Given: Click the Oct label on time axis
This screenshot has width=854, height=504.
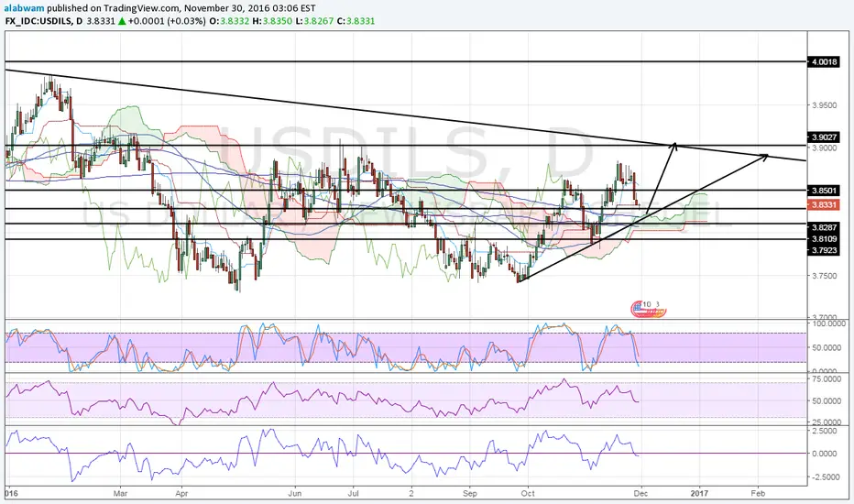Looking at the screenshot, I should pyautogui.click(x=527, y=493).
